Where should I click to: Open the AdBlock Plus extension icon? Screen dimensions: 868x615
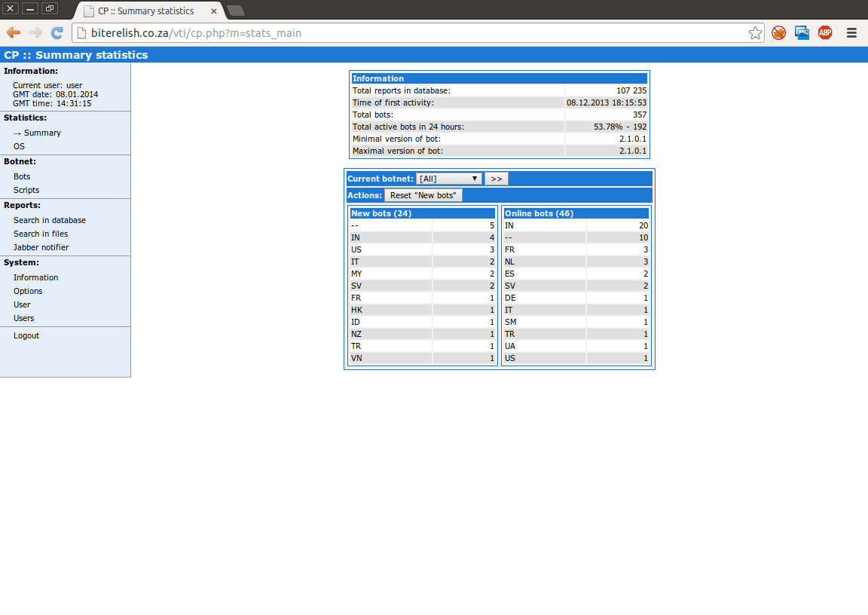[825, 33]
